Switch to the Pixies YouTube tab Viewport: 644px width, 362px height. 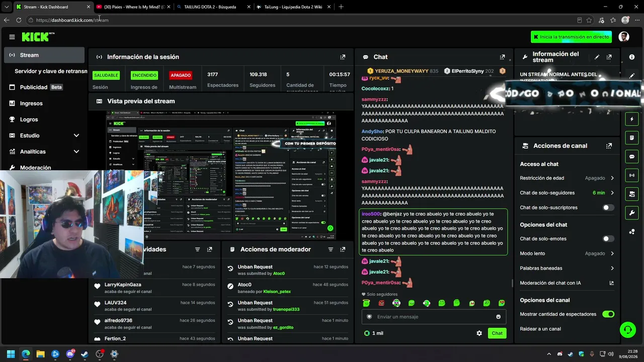coord(132,7)
